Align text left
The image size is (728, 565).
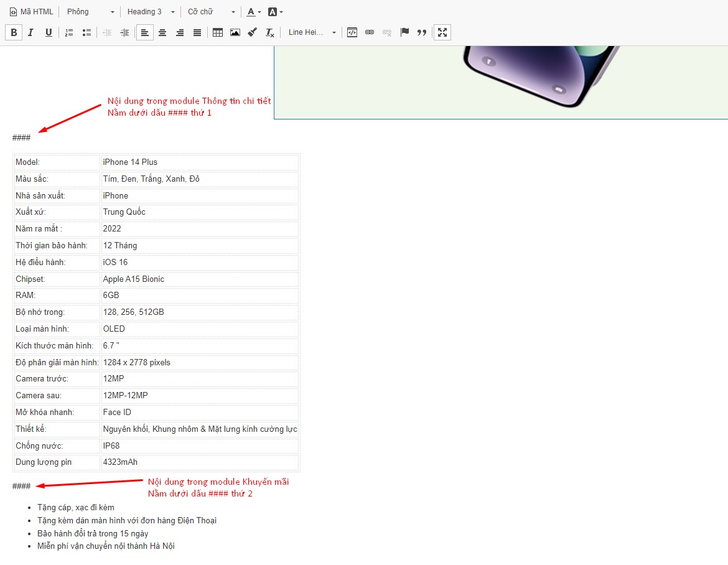pyautogui.click(x=145, y=32)
